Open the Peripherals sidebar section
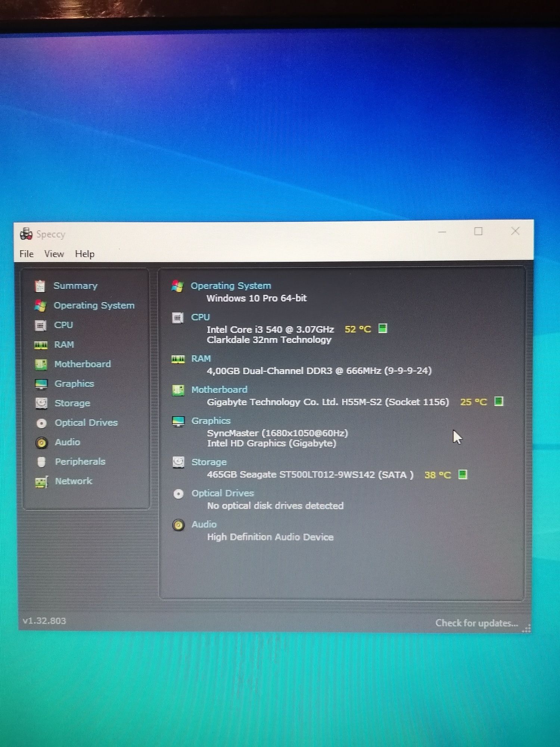The width and height of the screenshot is (560, 747). click(x=80, y=462)
